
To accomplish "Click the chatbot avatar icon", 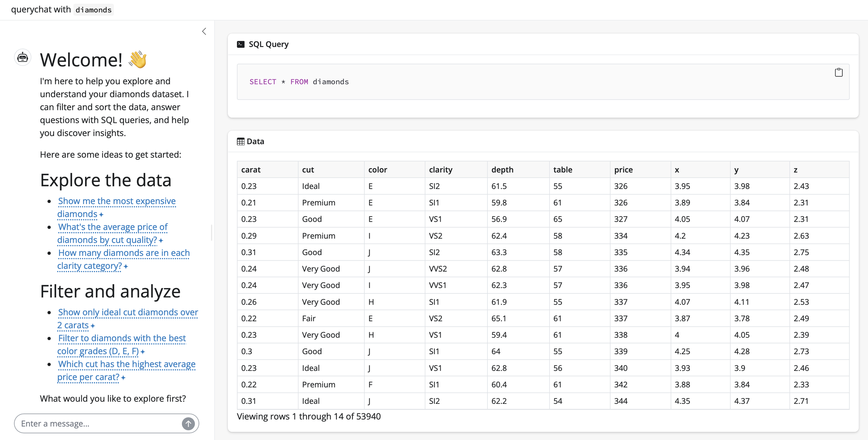I will click(x=22, y=58).
